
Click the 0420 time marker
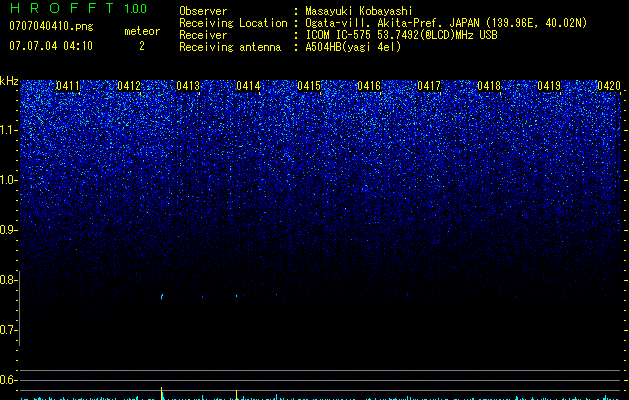pyautogui.click(x=609, y=86)
